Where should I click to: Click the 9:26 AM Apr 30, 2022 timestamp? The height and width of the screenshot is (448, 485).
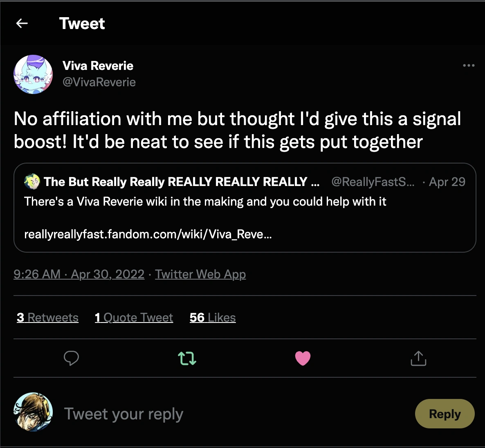(79, 274)
